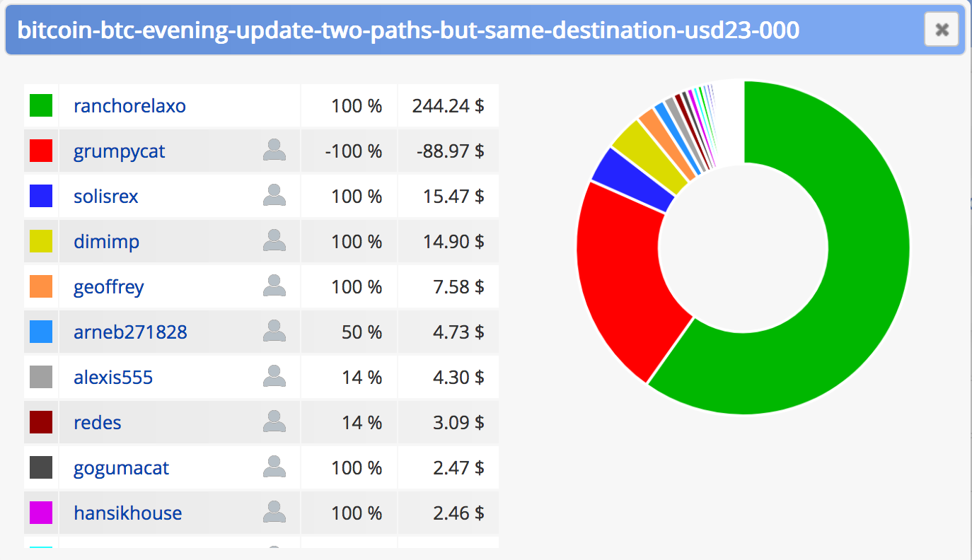The height and width of the screenshot is (560, 972).
Task: Click the person icon beside grumpycat
Action: 274,150
